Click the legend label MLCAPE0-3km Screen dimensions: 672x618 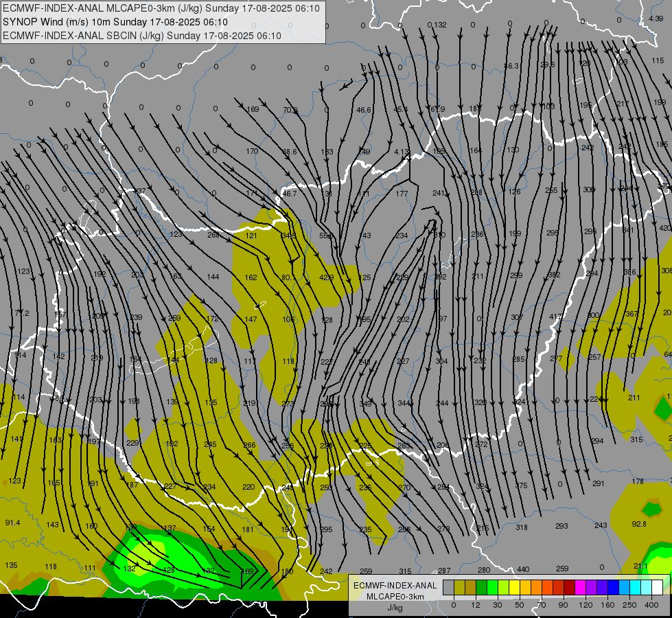395,597
